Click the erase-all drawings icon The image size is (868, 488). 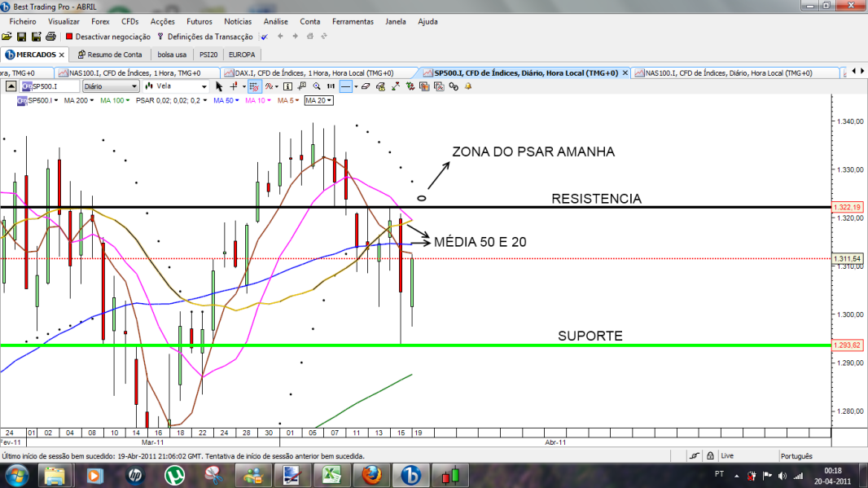[381, 86]
